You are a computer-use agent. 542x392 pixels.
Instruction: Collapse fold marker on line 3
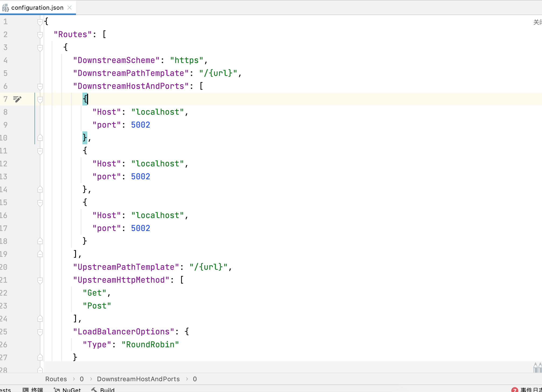pyautogui.click(x=40, y=48)
